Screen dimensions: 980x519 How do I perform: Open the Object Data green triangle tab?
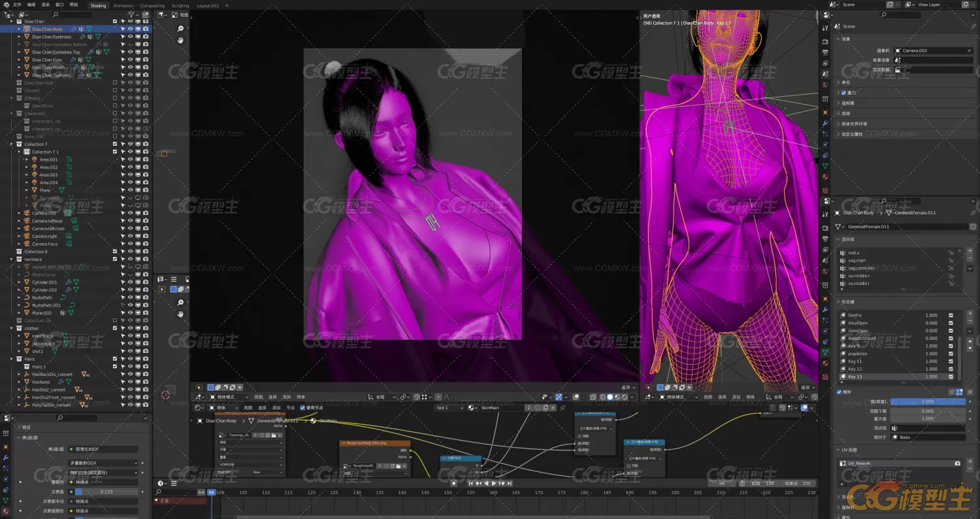(x=825, y=166)
